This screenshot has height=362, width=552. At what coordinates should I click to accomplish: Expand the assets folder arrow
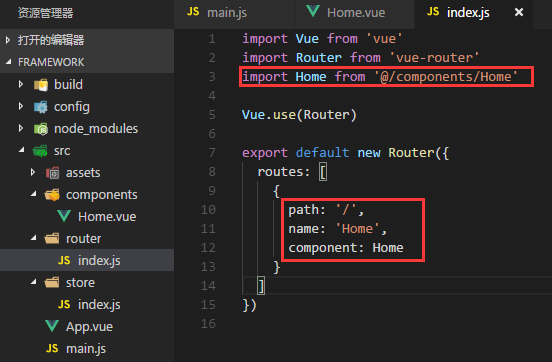coord(33,172)
